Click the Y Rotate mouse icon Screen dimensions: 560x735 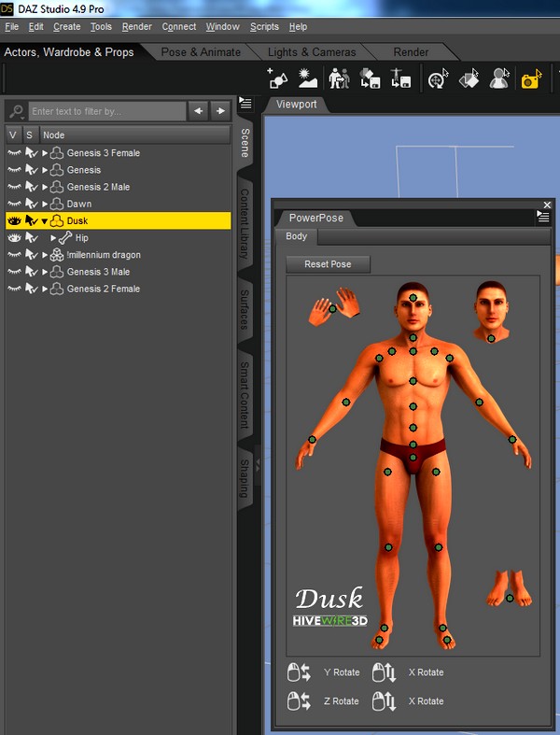point(299,672)
